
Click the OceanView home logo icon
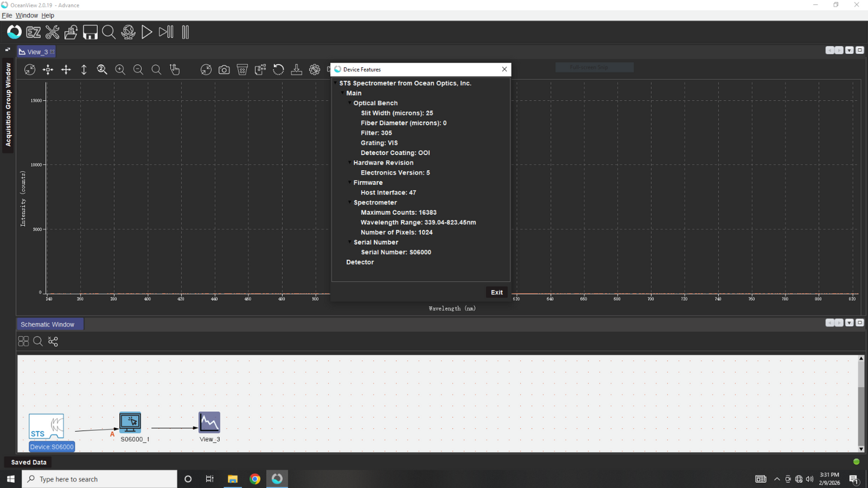[x=14, y=32]
